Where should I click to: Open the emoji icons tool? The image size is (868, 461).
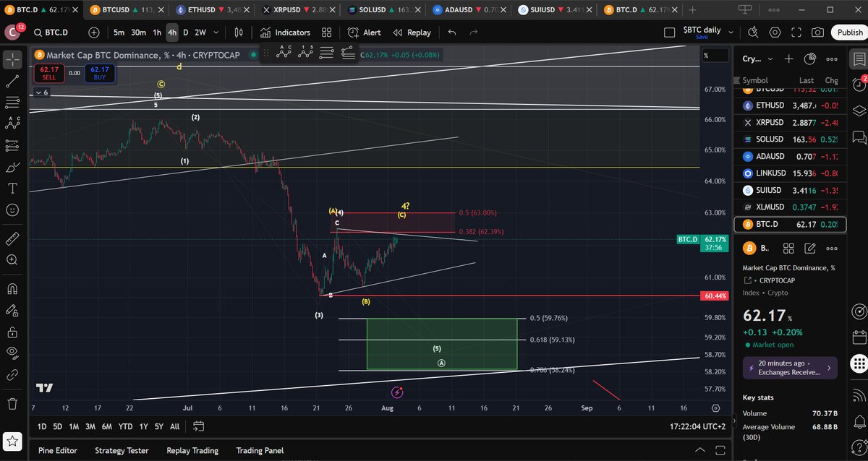click(x=12, y=210)
